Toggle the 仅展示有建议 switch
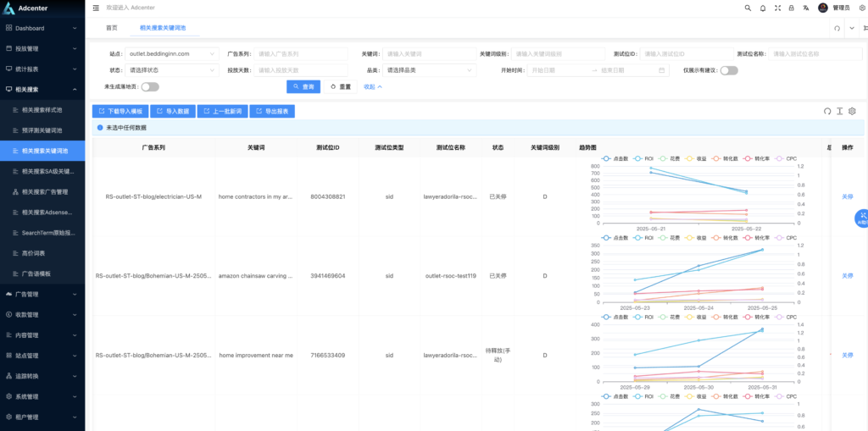Screen dimensions: 868x431 click(x=728, y=70)
